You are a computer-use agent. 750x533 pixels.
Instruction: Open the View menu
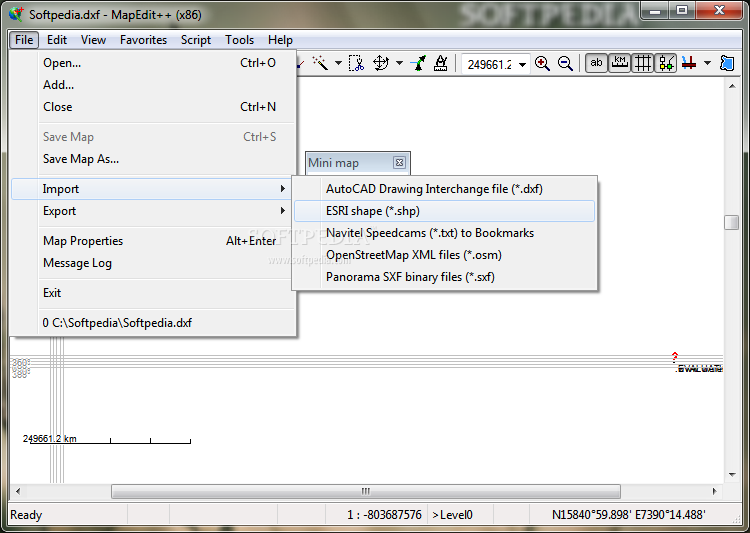[93, 40]
